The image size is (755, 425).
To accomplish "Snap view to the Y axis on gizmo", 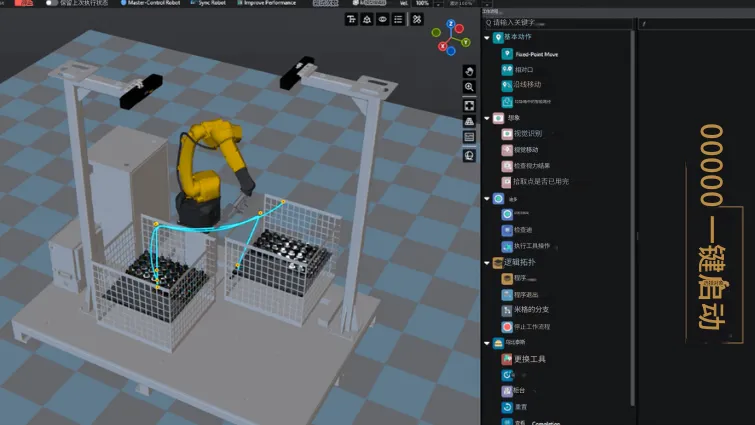I will pyautogui.click(x=466, y=42).
